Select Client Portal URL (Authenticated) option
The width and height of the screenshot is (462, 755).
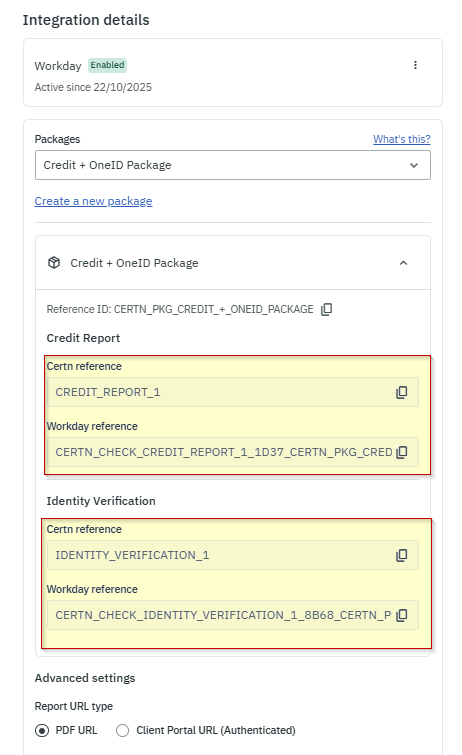click(123, 730)
